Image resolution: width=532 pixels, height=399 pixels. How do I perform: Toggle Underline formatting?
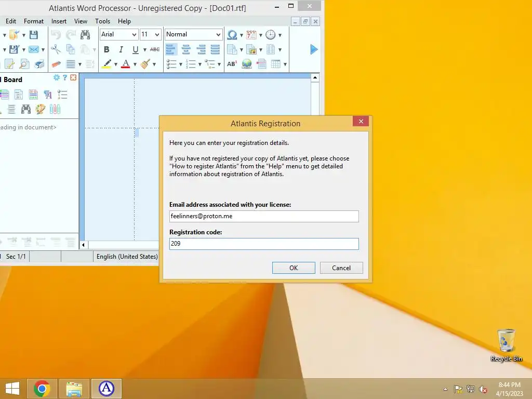click(x=136, y=49)
